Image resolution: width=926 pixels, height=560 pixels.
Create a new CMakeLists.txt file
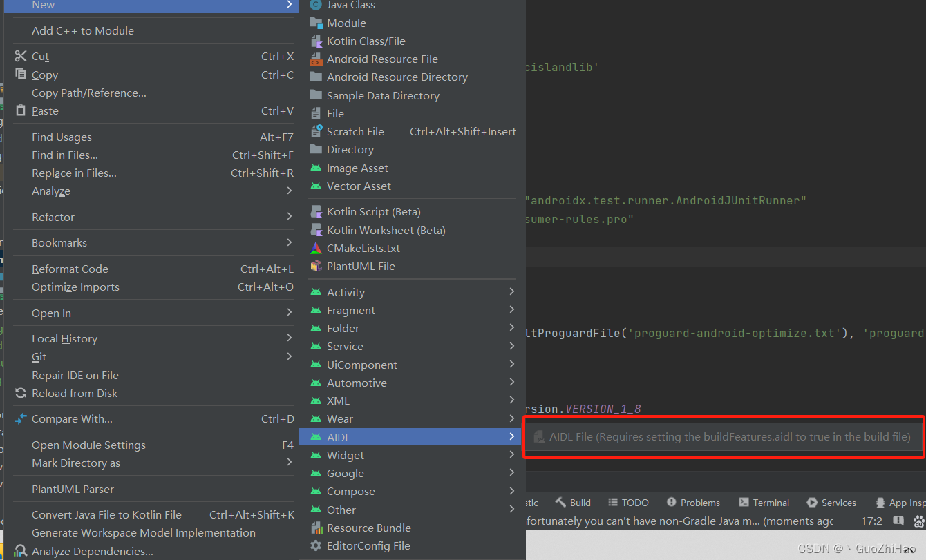point(363,248)
